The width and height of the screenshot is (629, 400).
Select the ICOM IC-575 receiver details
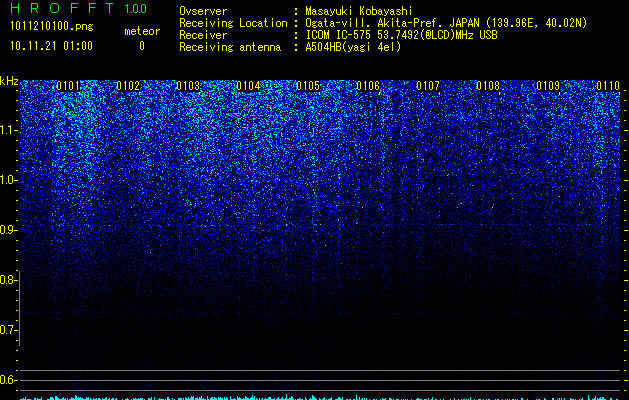(x=402, y=35)
